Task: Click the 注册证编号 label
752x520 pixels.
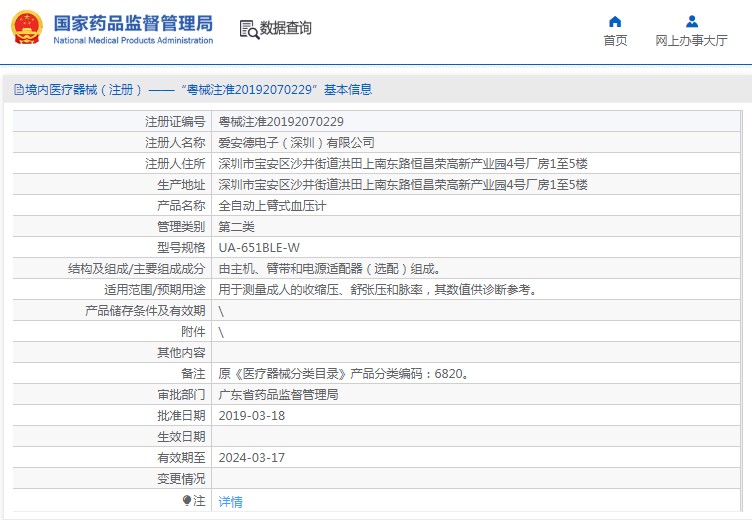Action: click(x=175, y=122)
